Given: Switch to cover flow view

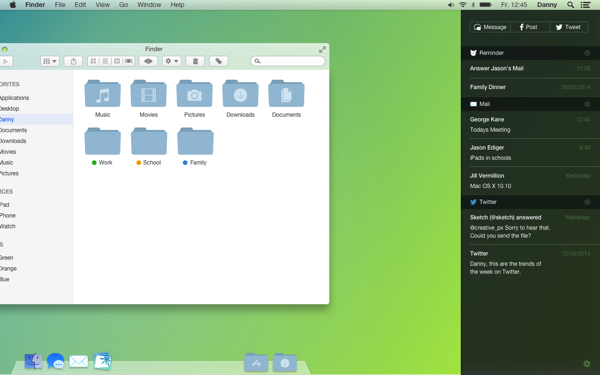Looking at the screenshot, I should [x=129, y=61].
